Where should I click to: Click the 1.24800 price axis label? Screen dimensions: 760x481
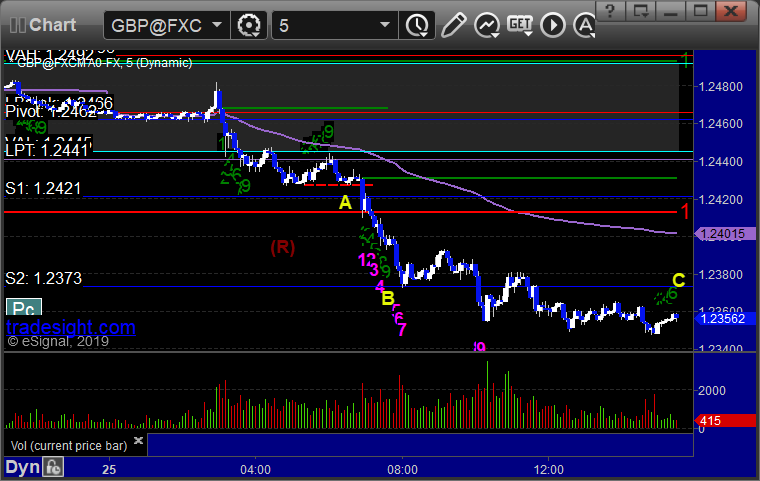721,87
